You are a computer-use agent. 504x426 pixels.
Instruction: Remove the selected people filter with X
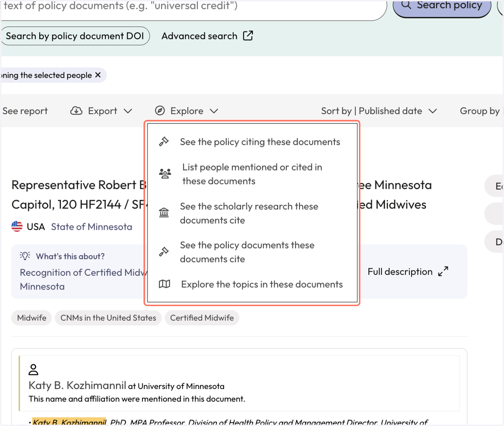98,75
